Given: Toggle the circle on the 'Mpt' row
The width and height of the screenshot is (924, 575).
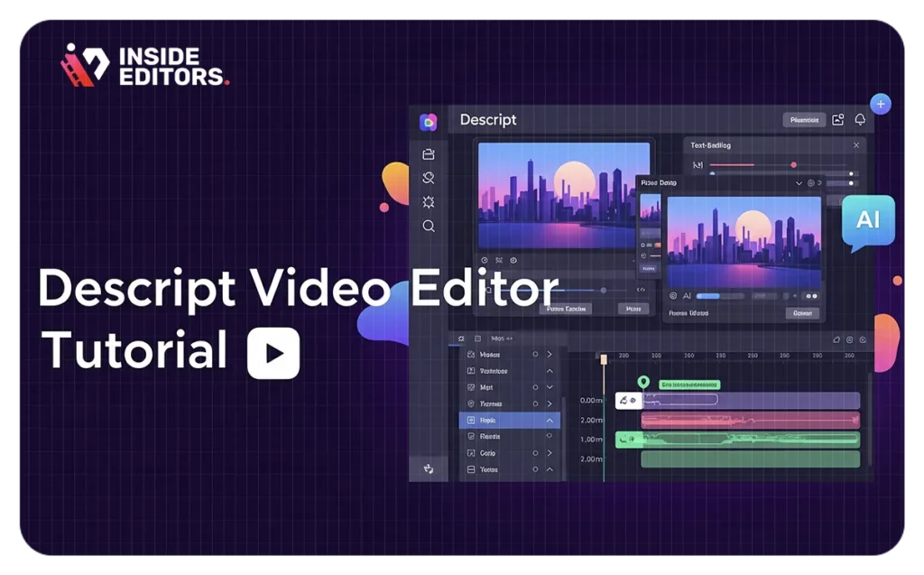Looking at the screenshot, I should coord(535,387).
